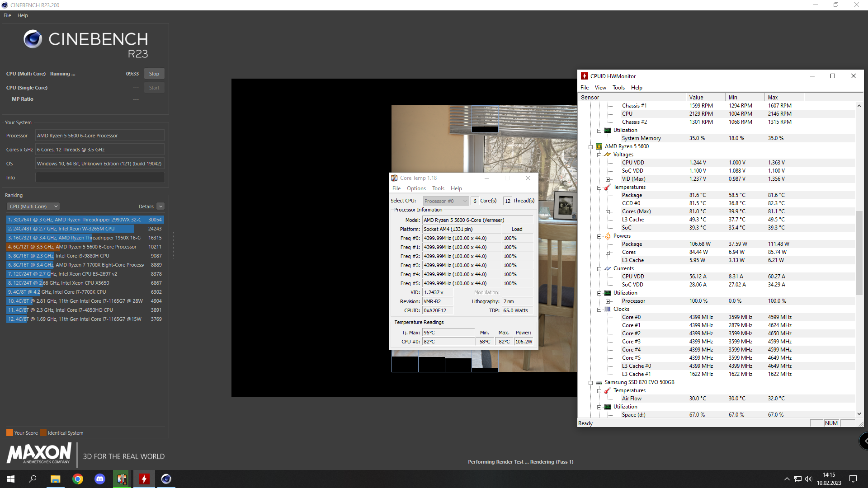Click the Clocks icon in HWMonitor

click(x=607, y=309)
